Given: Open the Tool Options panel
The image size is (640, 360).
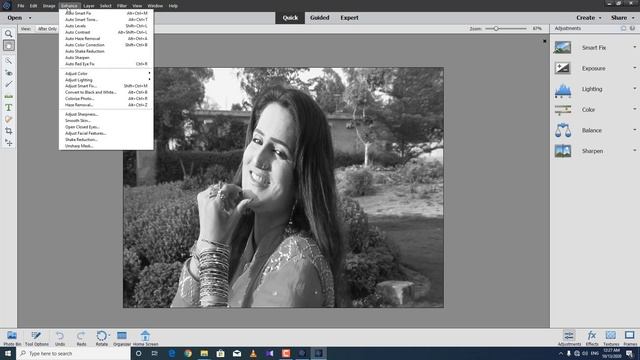Looking at the screenshot, I should 36,338.
